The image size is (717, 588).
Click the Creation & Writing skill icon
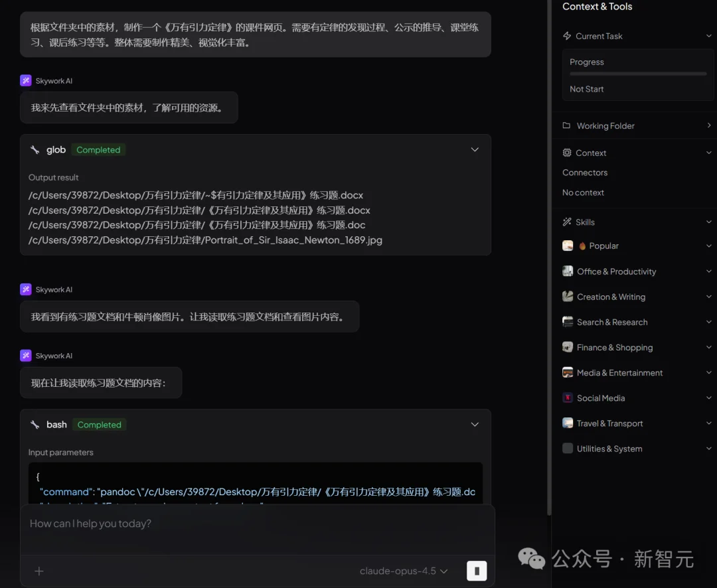(x=568, y=297)
